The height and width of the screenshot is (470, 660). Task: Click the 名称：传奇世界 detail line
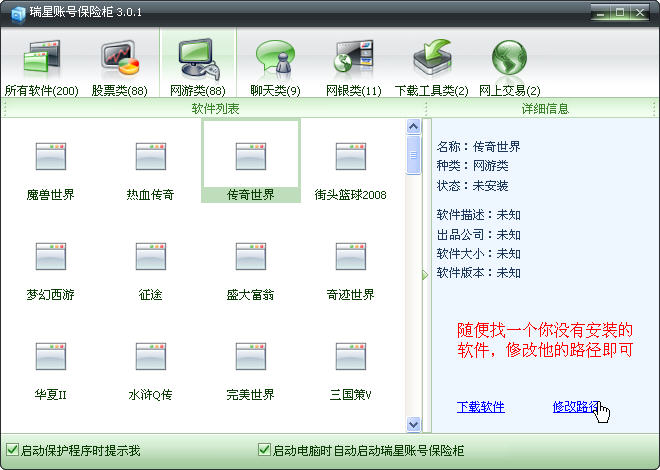point(478,147)
